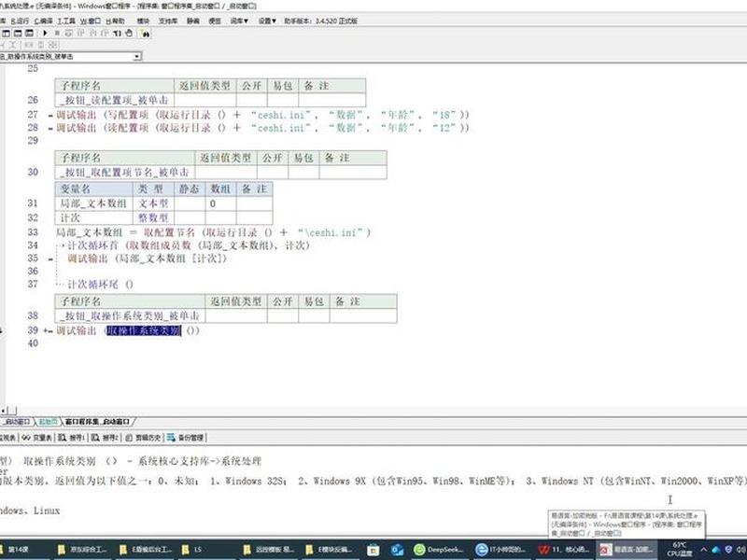Select the 窗口程序集_启动窗口 editor tab
The height and width of the screenshot is (560, 747).
click(x=98, y=422)
